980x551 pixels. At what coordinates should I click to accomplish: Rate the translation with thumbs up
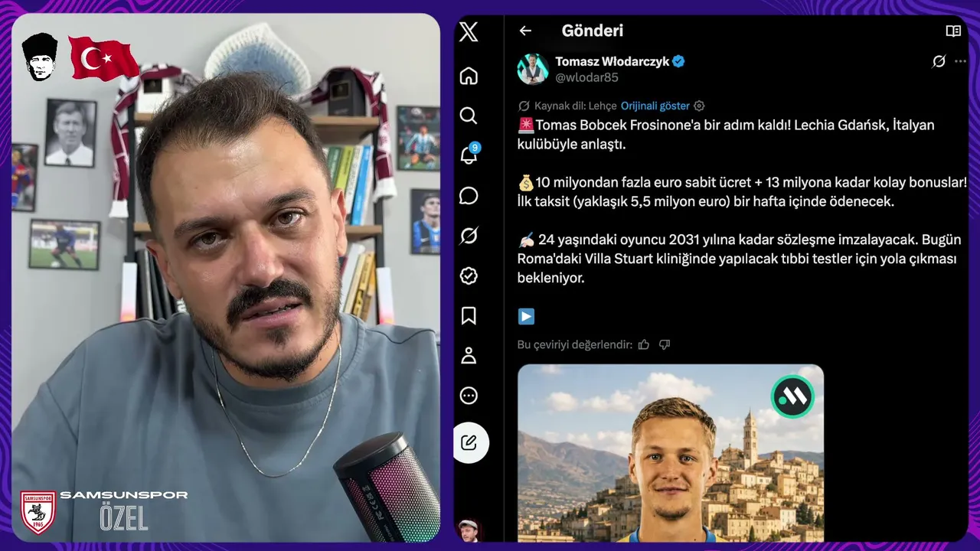click(644, 344)
